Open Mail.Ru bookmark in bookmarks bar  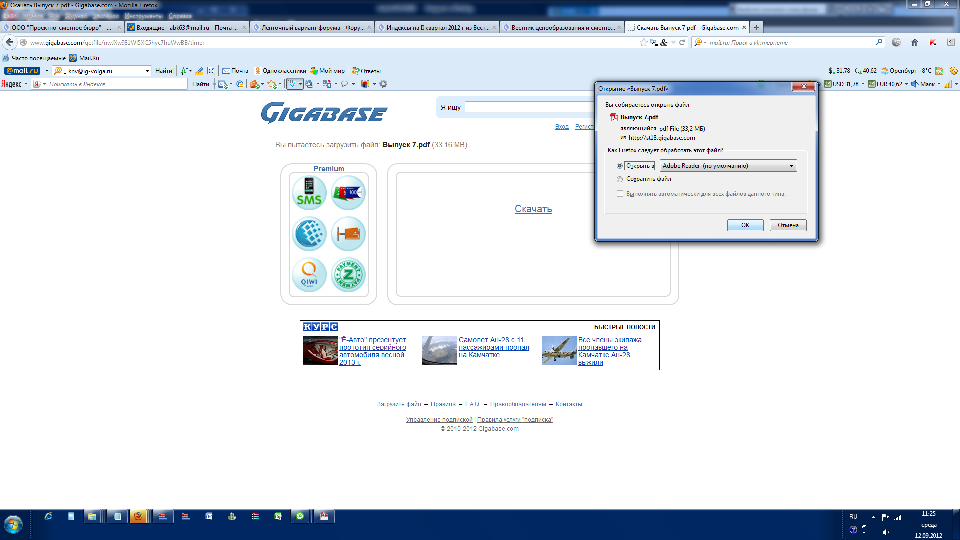coord(84,58)
